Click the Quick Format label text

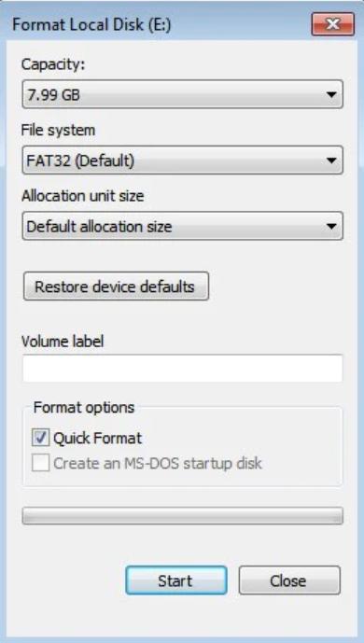[98, 439]
